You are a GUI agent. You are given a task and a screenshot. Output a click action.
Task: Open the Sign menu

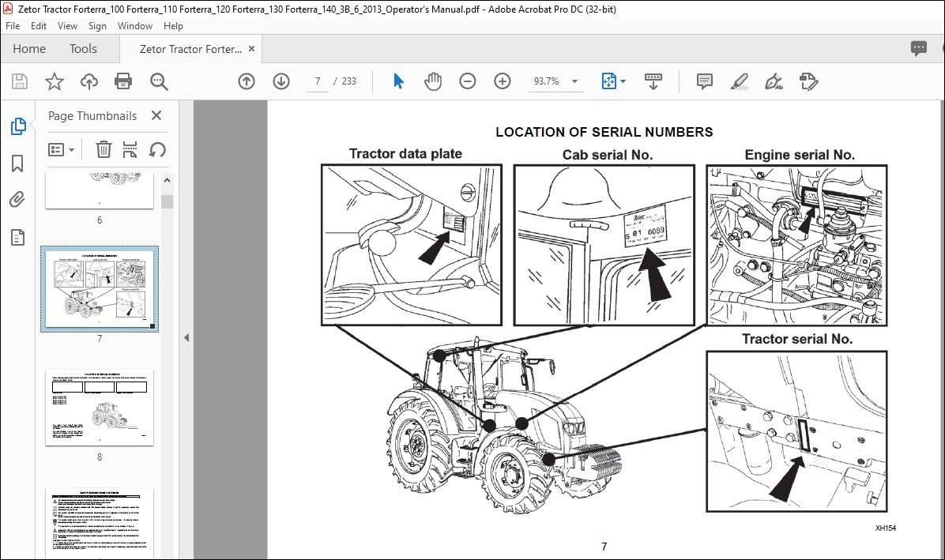(x=97, y=26)
